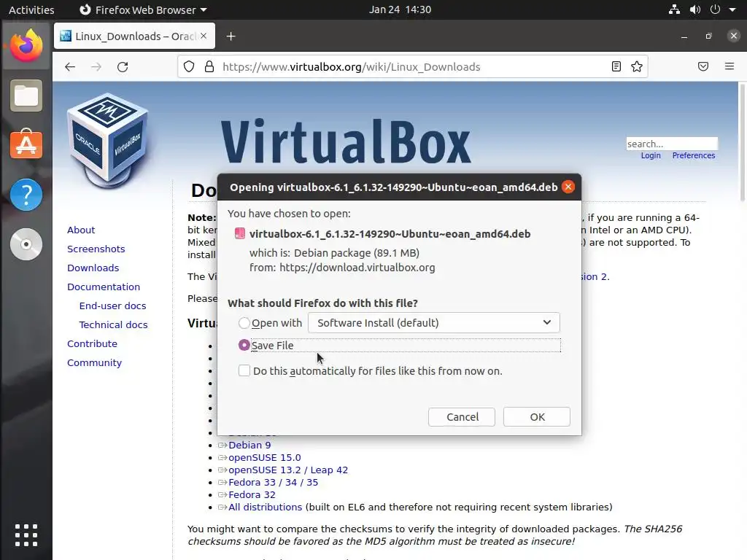Open Firefox Web Browser app menu
Screen dimensions: 747x560
coord(143,9)
